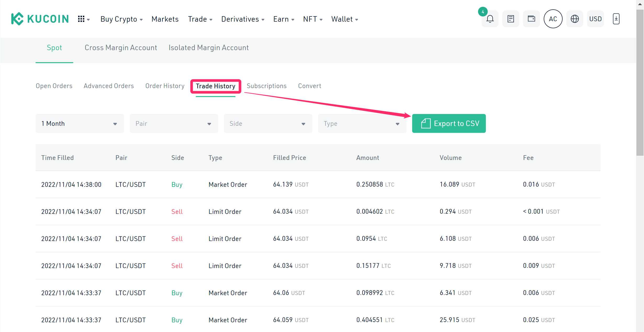Switch to Cross Margin Account tab
This screenshot has width=644, height=332.
tap(121, 48)
